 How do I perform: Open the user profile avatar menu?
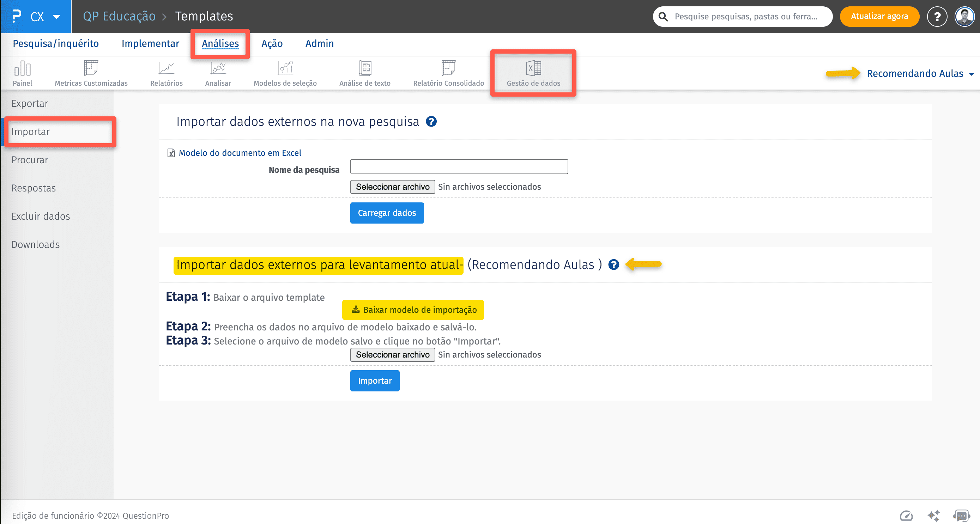coord(964,17)
